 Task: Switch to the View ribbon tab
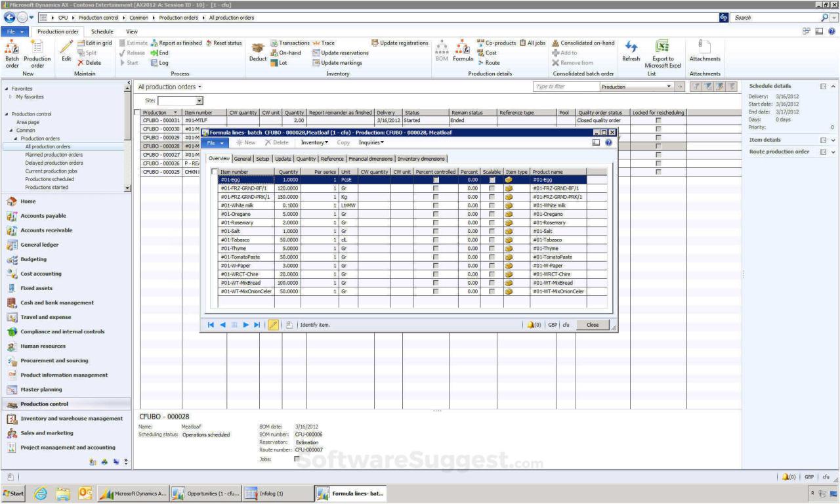132,31
